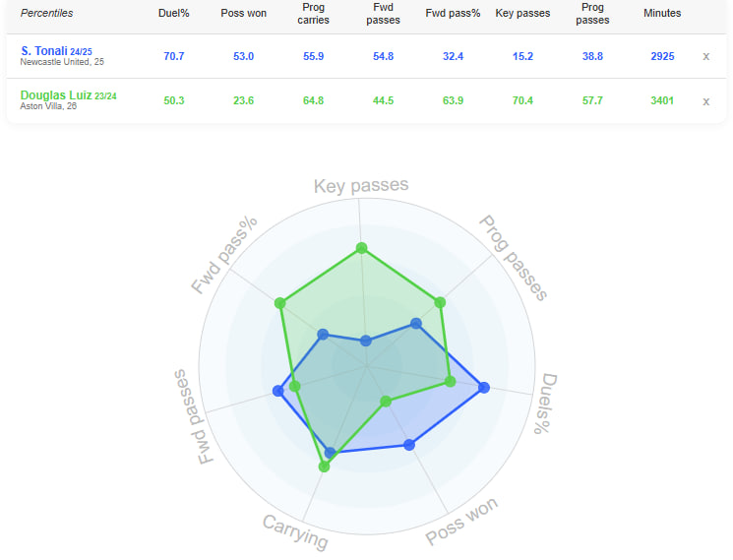Sort by Poss won column header
The height and width of the screenshot is (560, 733).
click(236, 13)
